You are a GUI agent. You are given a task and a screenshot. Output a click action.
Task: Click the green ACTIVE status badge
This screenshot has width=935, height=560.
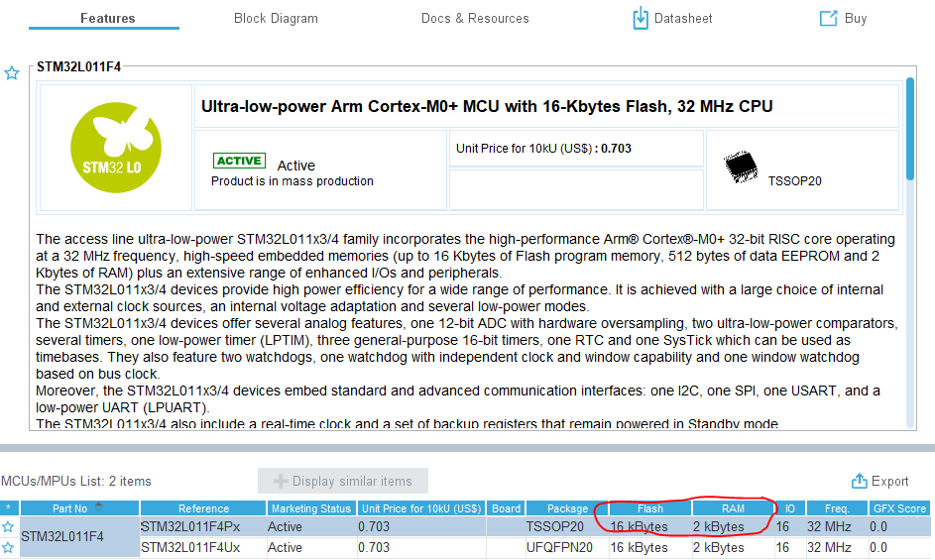pyautogui.click(x=239, y=161)
